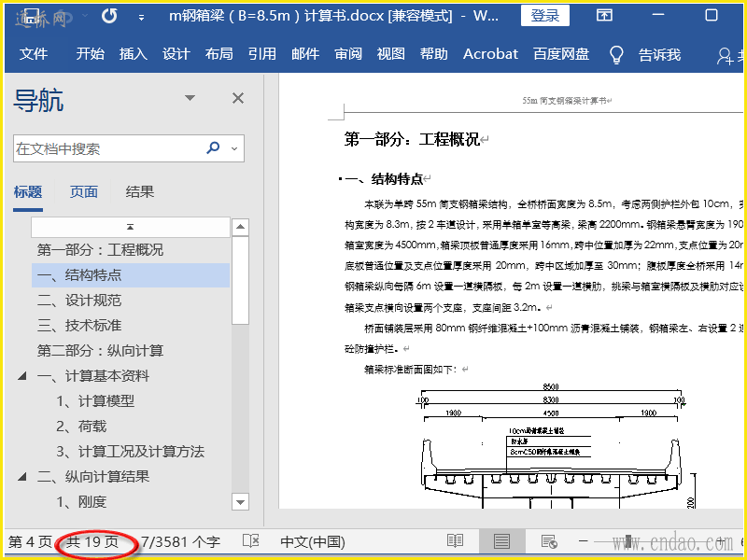Click the 中文(中国) language indicator
Viewport: 747px width, 560px height.
313,541
